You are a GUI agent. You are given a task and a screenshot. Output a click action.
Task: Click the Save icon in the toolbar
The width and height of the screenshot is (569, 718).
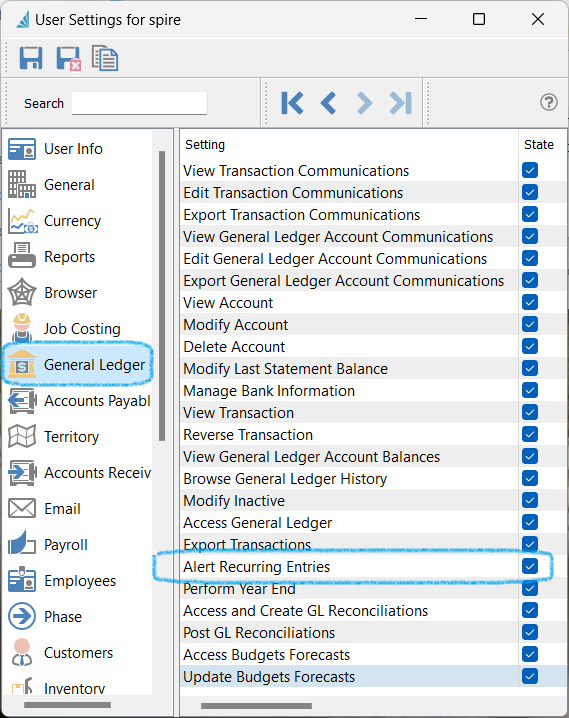[x=31, y=58]
